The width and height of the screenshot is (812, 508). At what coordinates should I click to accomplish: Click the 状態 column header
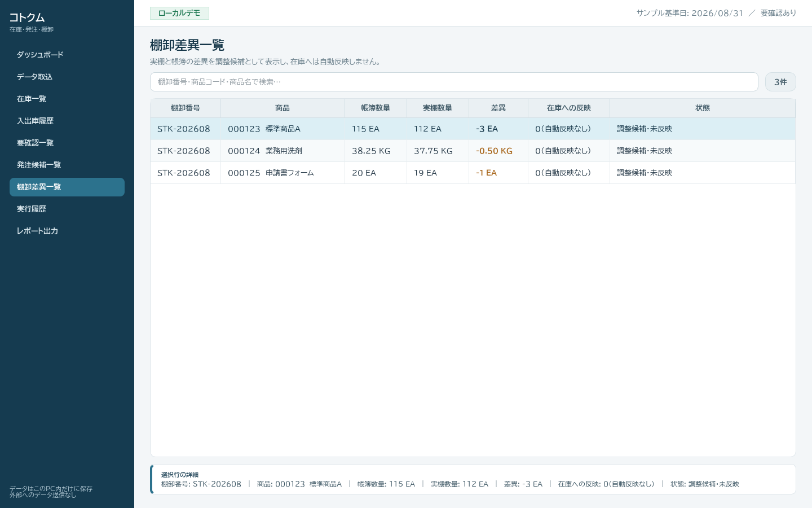(x=703, y=108)
